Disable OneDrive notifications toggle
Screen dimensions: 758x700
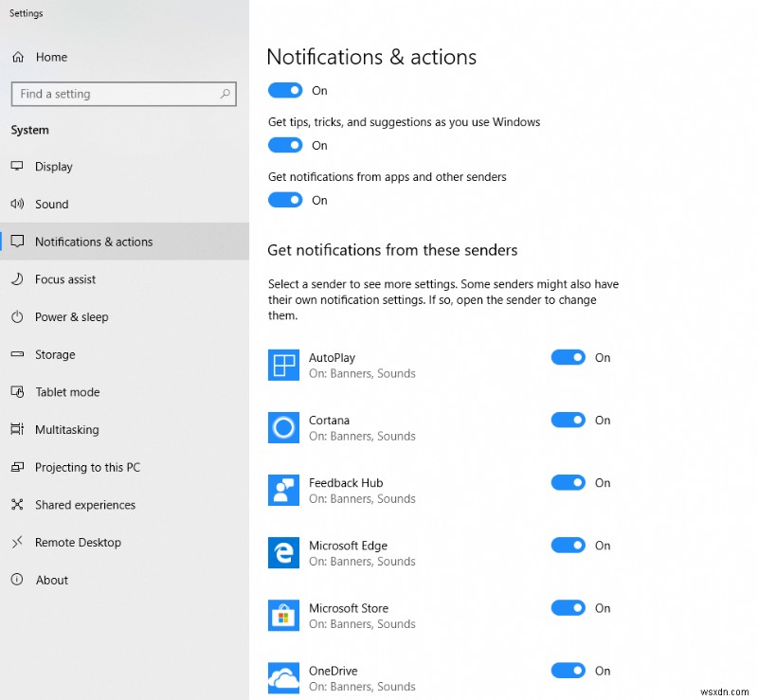click(568, 671)
